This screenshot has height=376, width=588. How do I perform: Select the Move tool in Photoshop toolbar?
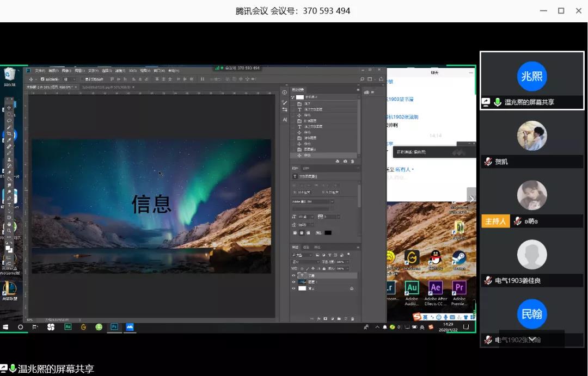click(x=9, y=108)
